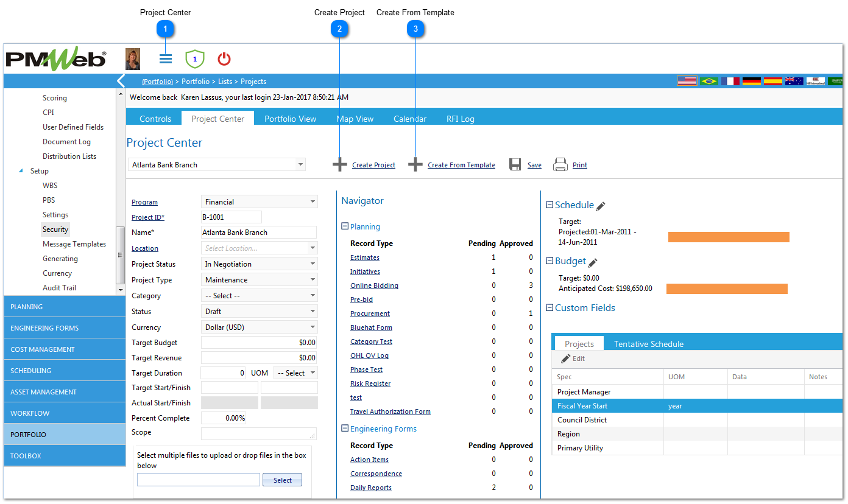Click the green shield notification icon

[195, 59]
